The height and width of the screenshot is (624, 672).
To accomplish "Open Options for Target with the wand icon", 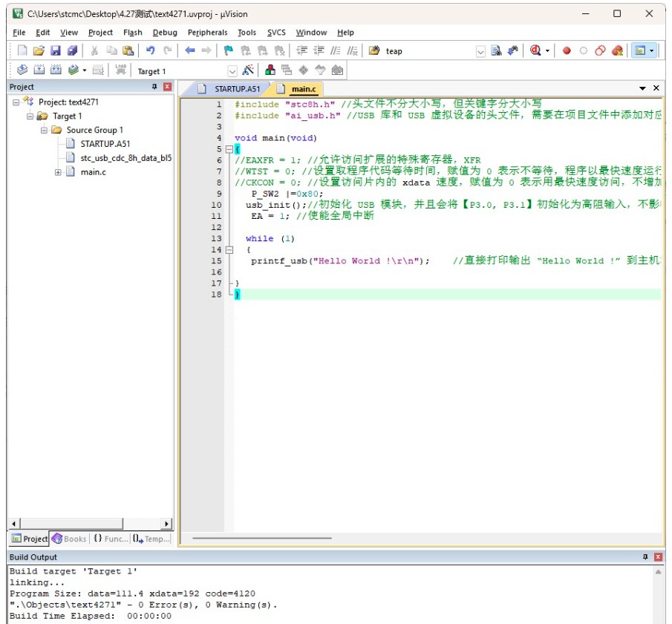I will point(248,70).
